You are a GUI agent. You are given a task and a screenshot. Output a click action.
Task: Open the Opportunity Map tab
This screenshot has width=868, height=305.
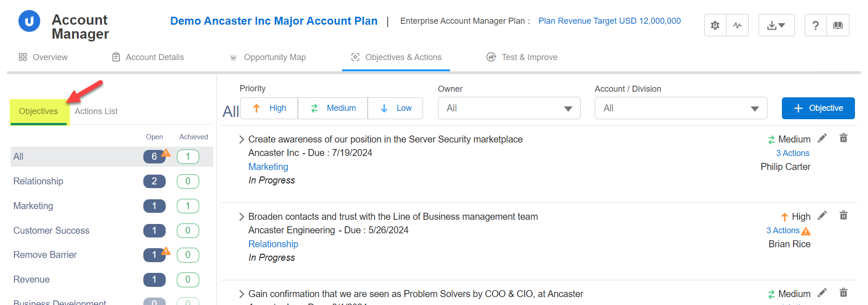point(268,57)
